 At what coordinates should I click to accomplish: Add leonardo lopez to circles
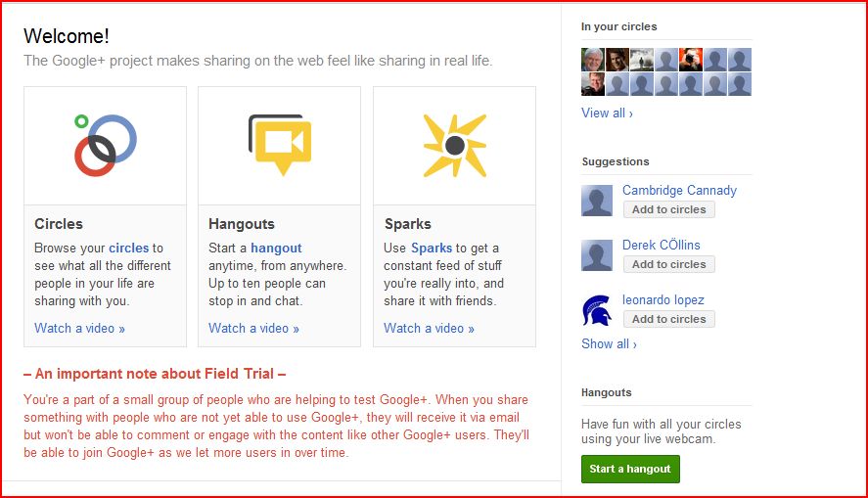click(x=668, y=319)
